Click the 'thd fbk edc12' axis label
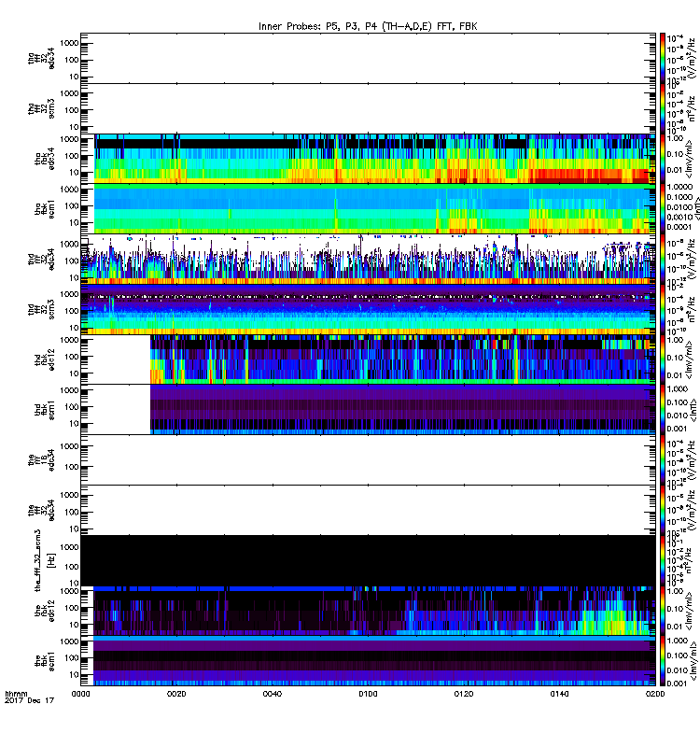This screenshot has height=747, width=700. click(44, 359)
